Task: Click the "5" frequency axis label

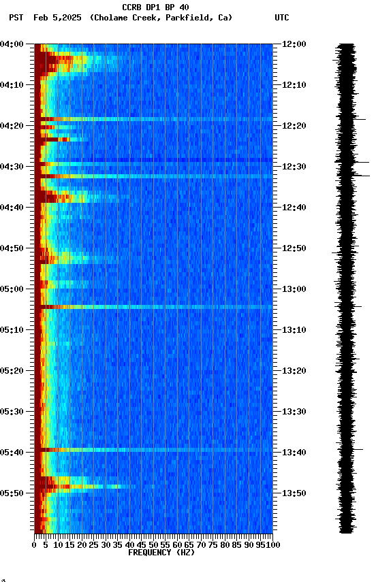Action: [46, 546]
